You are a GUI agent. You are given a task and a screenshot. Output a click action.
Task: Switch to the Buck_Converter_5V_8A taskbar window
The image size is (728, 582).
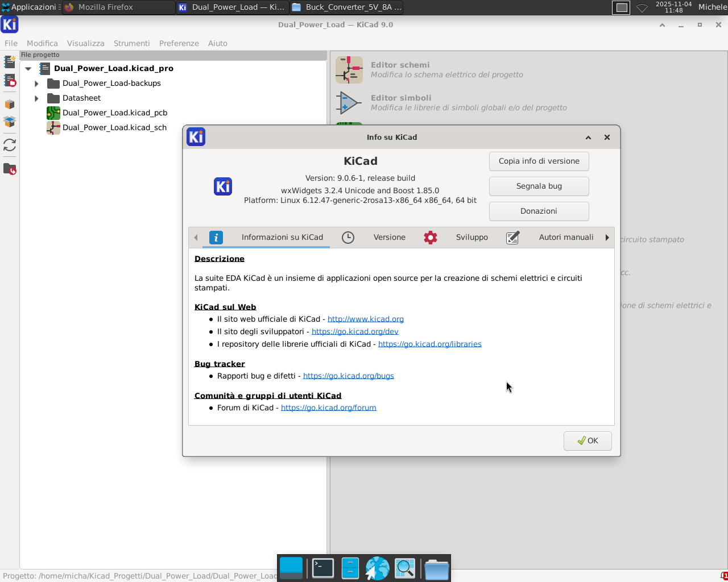(x=346, y=7)
